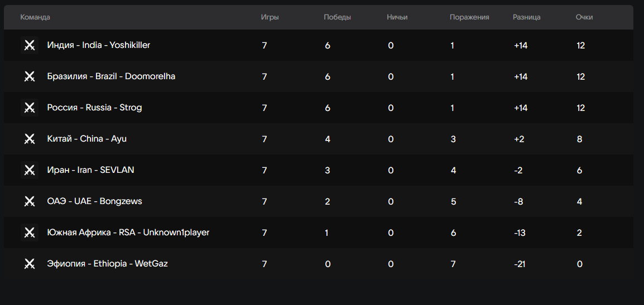The image size is (644, 305).
Task: Click the swords icon for China - Ayu
Action: click(29, 139)
